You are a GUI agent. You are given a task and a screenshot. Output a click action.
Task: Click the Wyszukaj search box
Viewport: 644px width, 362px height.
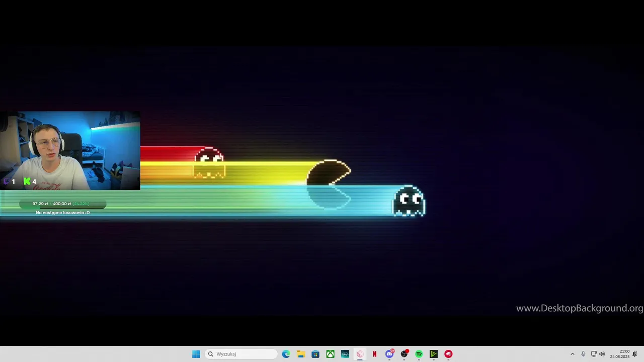[242, 354]
